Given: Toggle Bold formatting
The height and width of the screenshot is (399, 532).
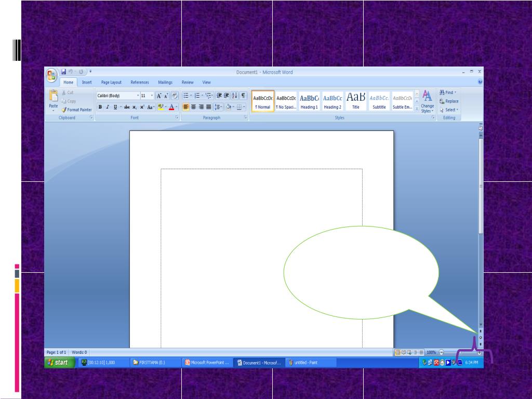Looking at the screenshot, I should (x=100, y=107).
